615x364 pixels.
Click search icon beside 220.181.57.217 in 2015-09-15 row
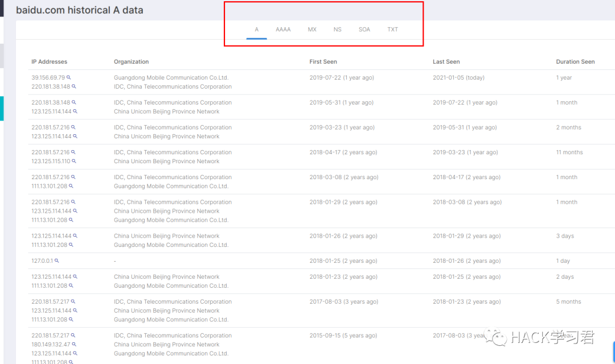(x=73, y=336)
